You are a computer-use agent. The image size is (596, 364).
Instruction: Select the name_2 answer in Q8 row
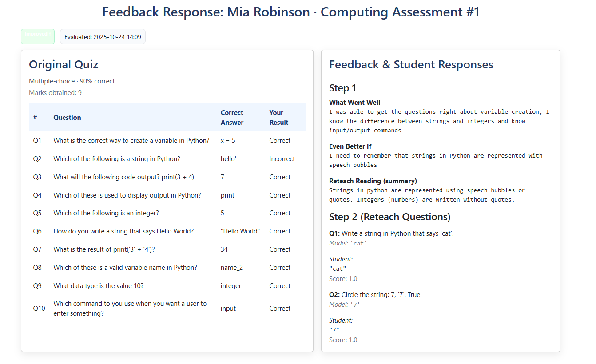coord(232,268)
